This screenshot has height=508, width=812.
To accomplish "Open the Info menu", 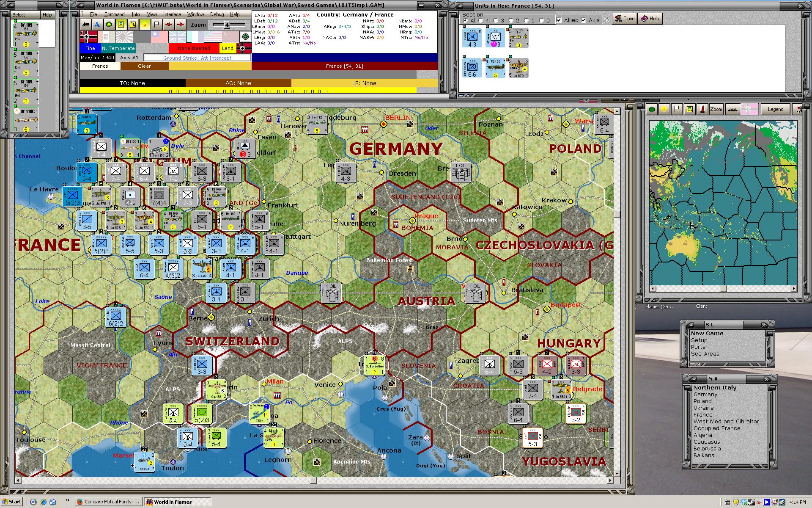I will point(135,14).
